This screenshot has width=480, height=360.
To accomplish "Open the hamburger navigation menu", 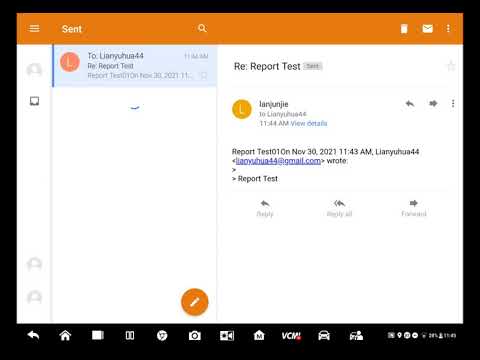I will click(34, 29).
